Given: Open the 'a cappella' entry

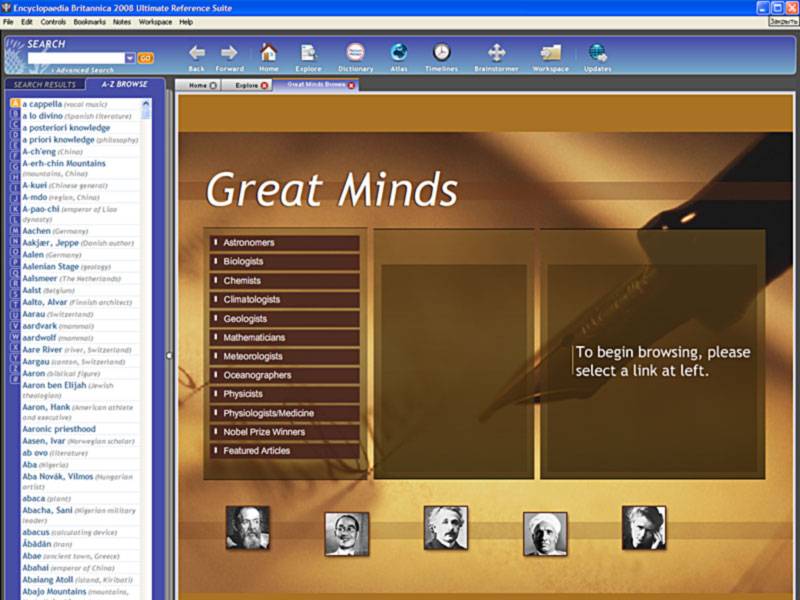Looking at the screenshot, I should [42, 104].
